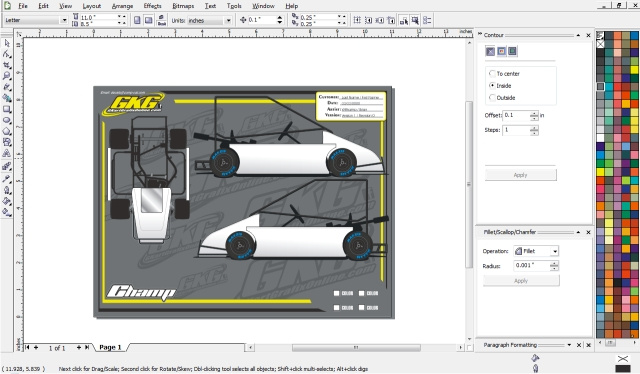Screen dimensions: 640x374
Task: Click Apply in the Fillet docker
Action: pyautogui.click(x=521, y=280)
